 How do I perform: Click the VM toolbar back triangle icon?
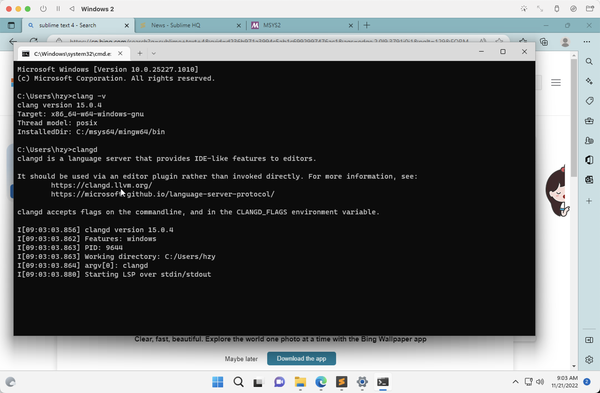click(72, 9)
